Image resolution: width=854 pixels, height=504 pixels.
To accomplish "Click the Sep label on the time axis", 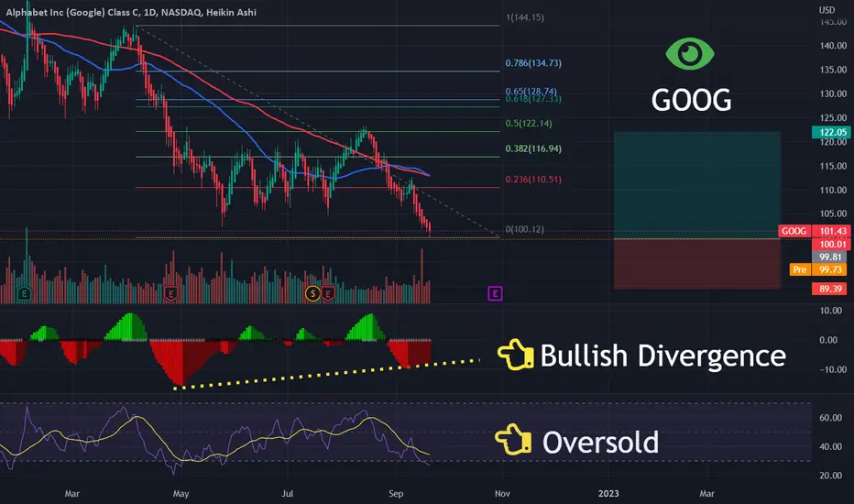I will tap(396, 494).
